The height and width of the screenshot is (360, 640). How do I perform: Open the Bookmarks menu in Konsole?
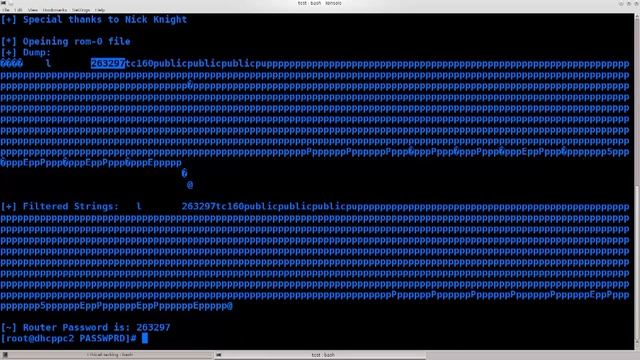55,10
